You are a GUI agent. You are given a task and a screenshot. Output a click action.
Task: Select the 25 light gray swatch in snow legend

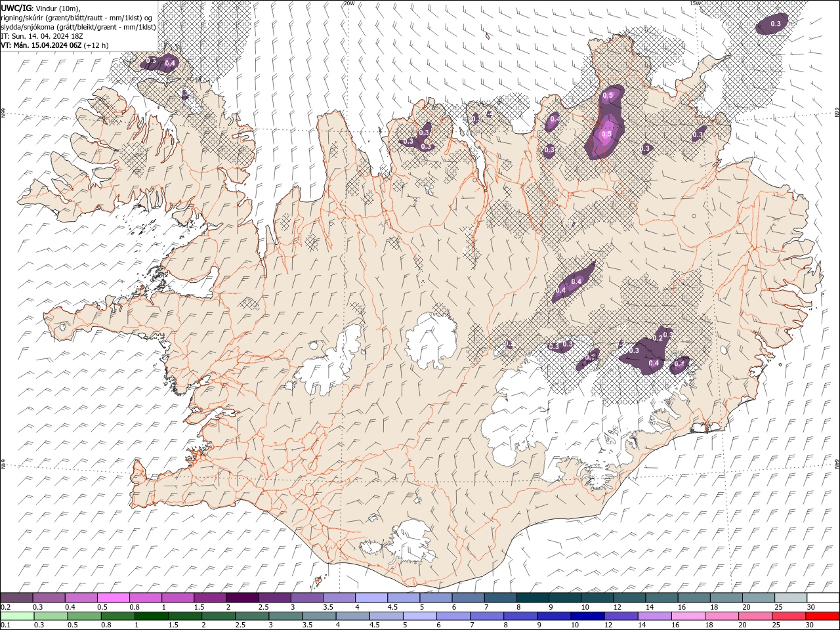(791, 598)
